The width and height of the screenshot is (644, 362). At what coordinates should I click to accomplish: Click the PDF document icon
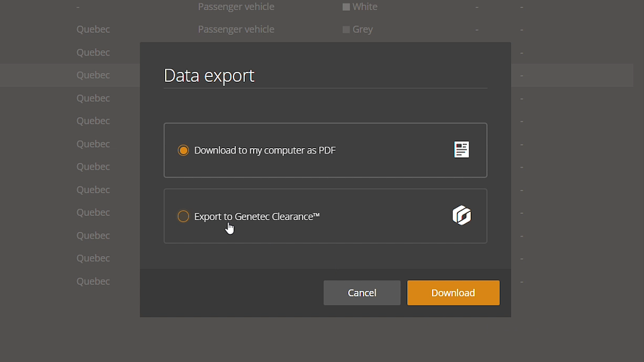coord(461,149)
